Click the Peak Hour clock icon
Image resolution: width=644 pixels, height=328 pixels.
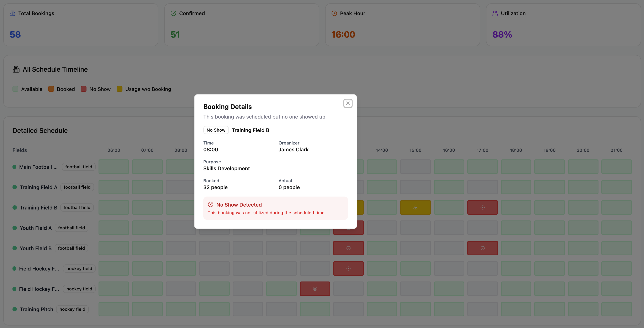[334, 13]
